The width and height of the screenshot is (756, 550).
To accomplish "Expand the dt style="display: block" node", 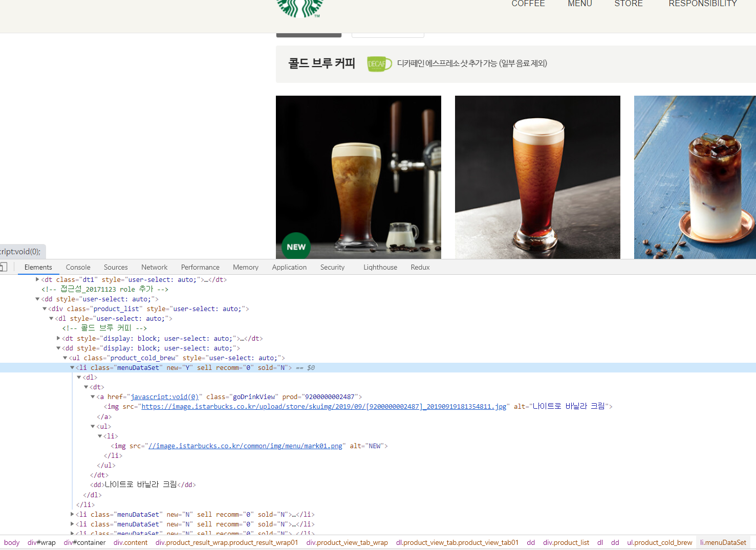I will click(58, 338).
